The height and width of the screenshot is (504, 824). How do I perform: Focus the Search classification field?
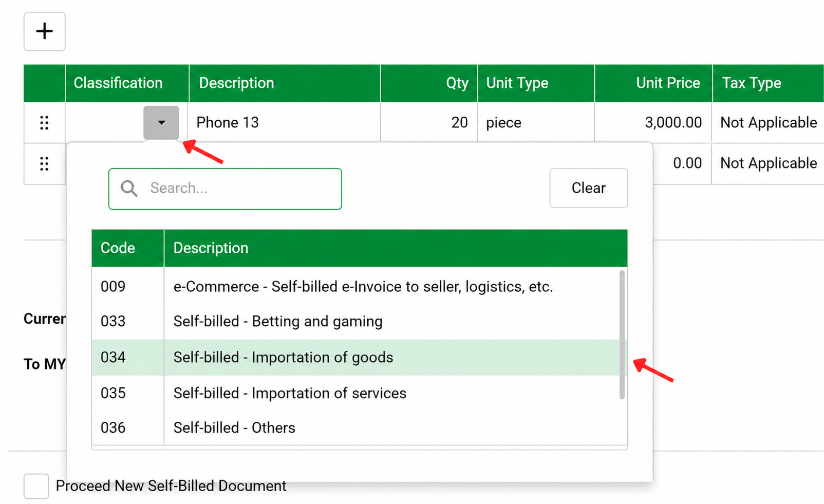[x=225, y=189]
